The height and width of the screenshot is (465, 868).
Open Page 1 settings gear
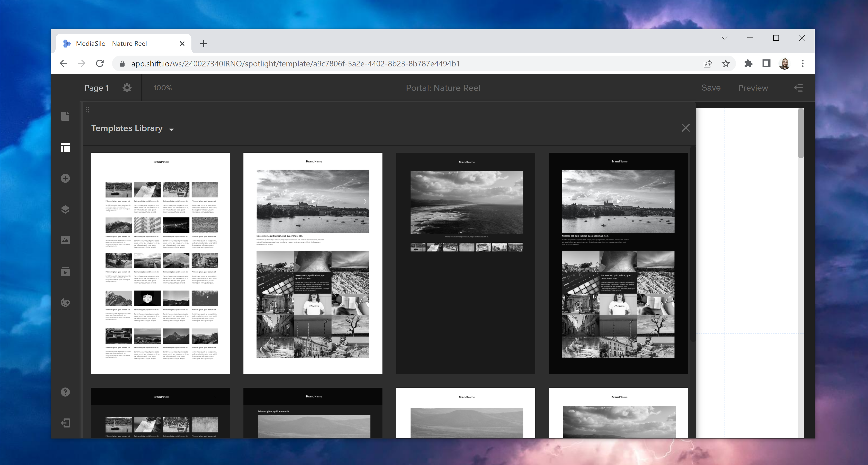pyautogui.click(x=127, y=88)
